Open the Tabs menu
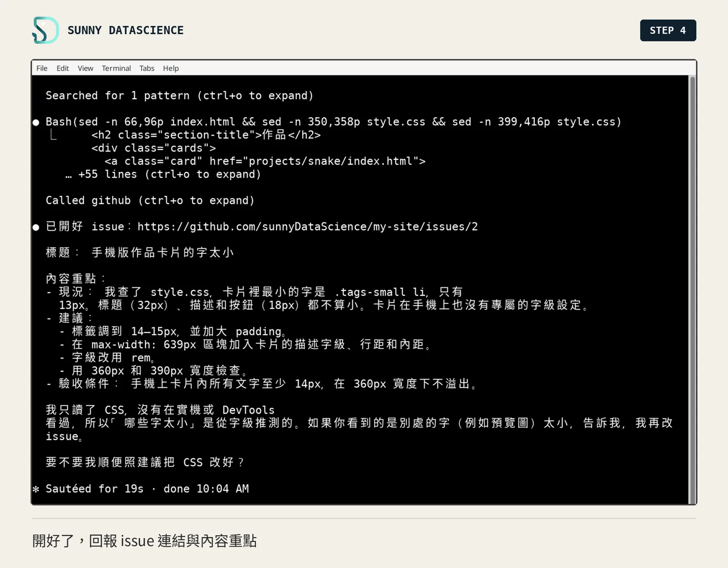The height and width of the screenshot is (568, 728). 147,68
